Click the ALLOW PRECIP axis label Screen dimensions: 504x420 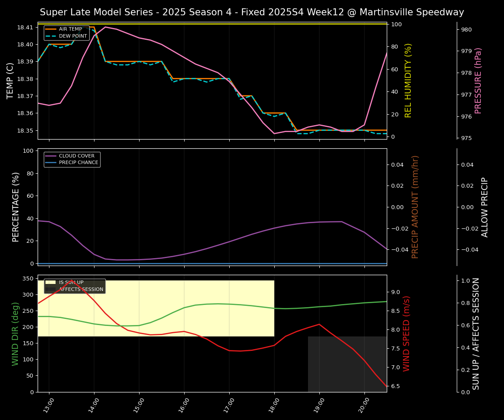tap(485, 207)
